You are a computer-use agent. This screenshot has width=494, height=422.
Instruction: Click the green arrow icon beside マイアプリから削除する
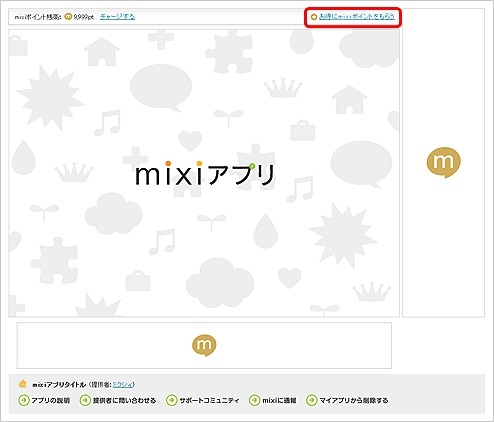pyautogui.click(x=312, y=400)
